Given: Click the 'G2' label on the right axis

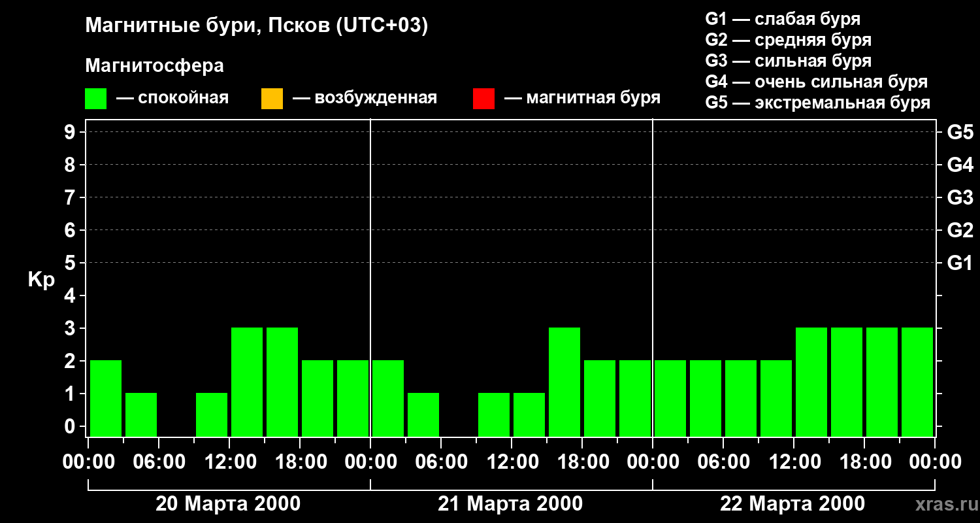Looking at the screenshot, I should [x=960, y=230].
